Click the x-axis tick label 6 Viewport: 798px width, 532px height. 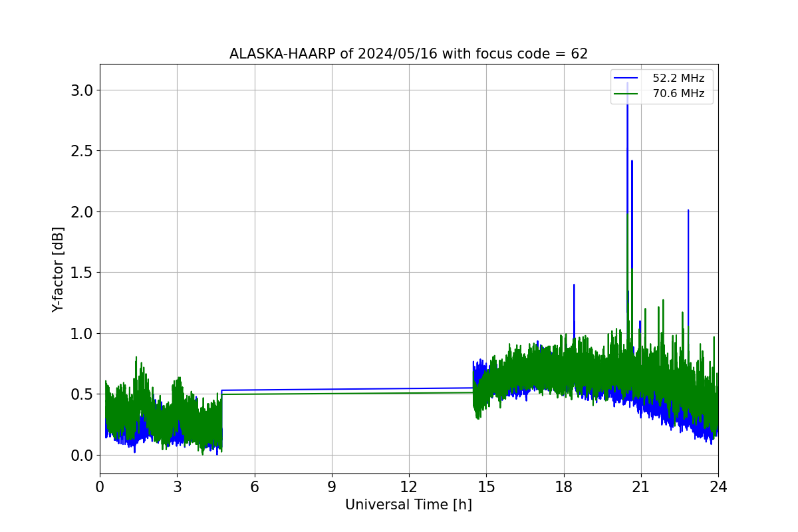pyautogui.click(x=254, y=487)
